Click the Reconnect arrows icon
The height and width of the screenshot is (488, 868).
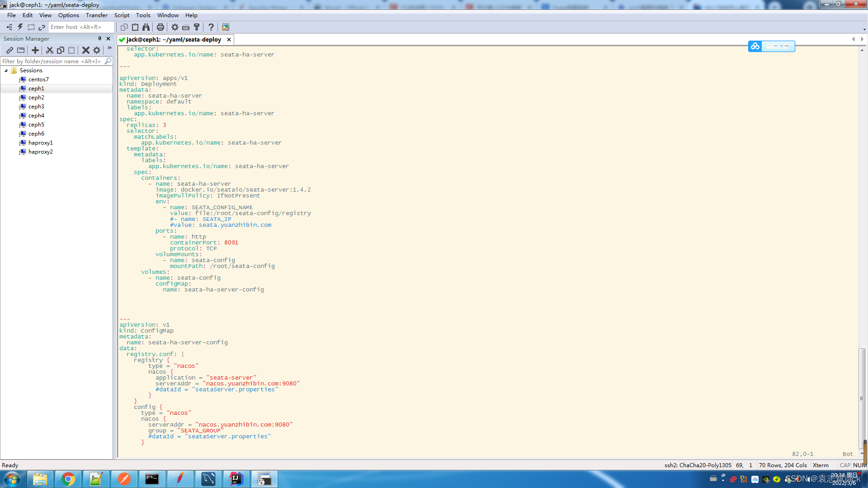[31, 27]
